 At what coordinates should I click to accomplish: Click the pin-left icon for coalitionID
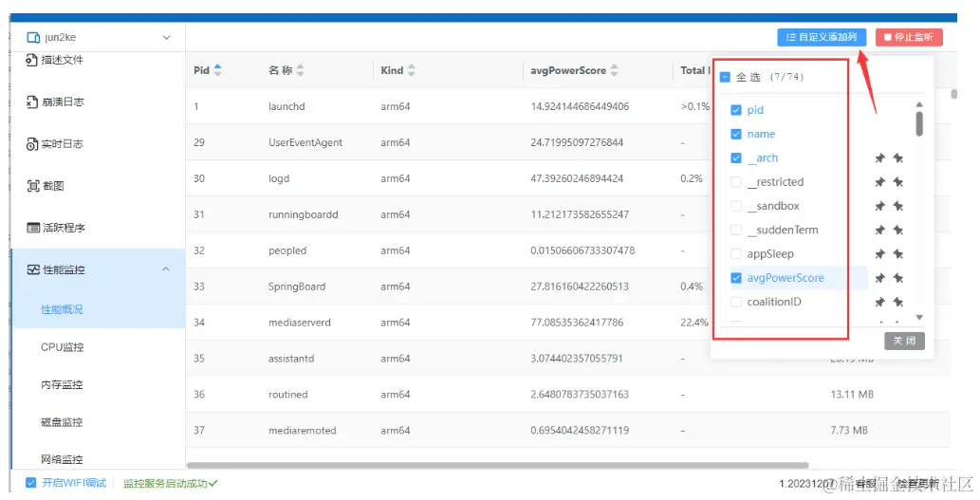pyautogui.click(x=880, y=302)
